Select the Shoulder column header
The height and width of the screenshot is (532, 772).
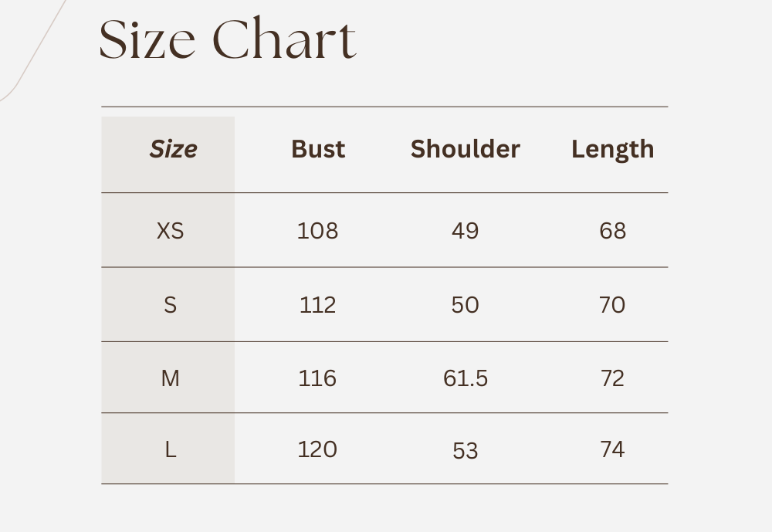(x=466, y=149)
